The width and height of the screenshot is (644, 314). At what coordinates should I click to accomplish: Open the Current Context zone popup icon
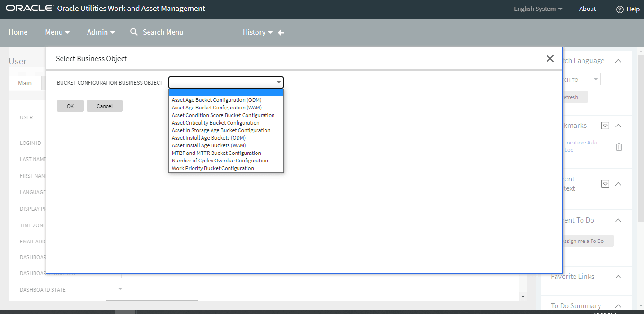605,183
